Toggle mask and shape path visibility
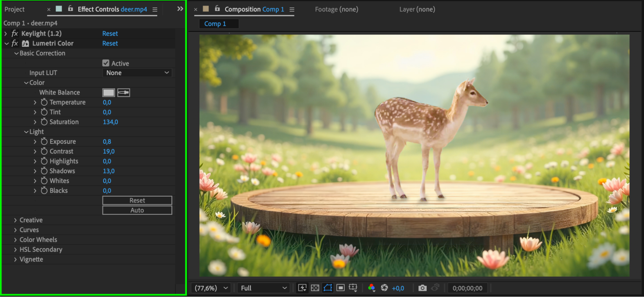This screenshot has width=644, height=297. coord(328,288)
